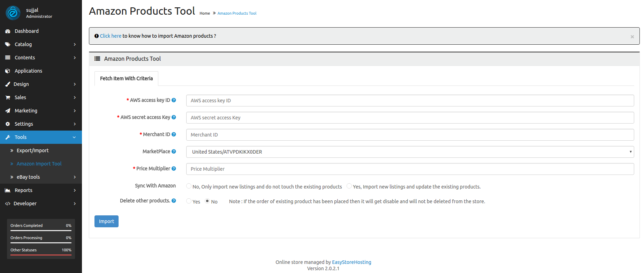Open Export/Import under Tools
Image resolution: width=644 pixels, height=273 pixels.
click(x=41, y=150)
